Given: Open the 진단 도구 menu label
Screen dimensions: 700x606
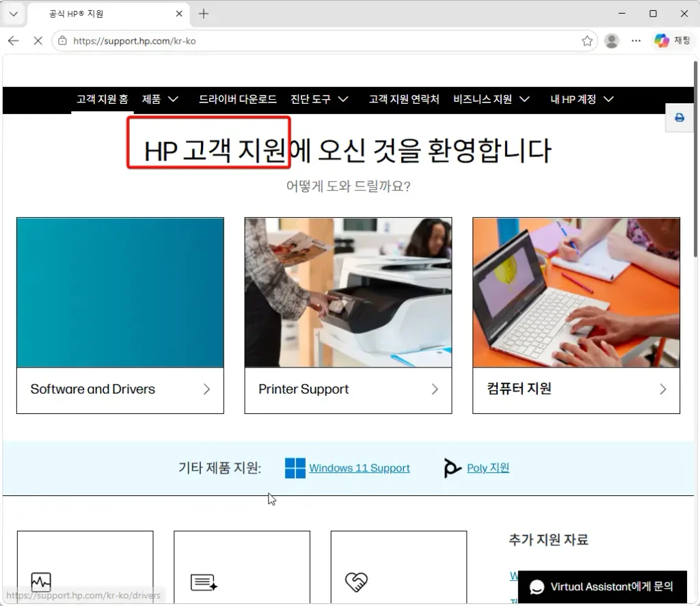Looking at the screenshot, I should point(311,99).
